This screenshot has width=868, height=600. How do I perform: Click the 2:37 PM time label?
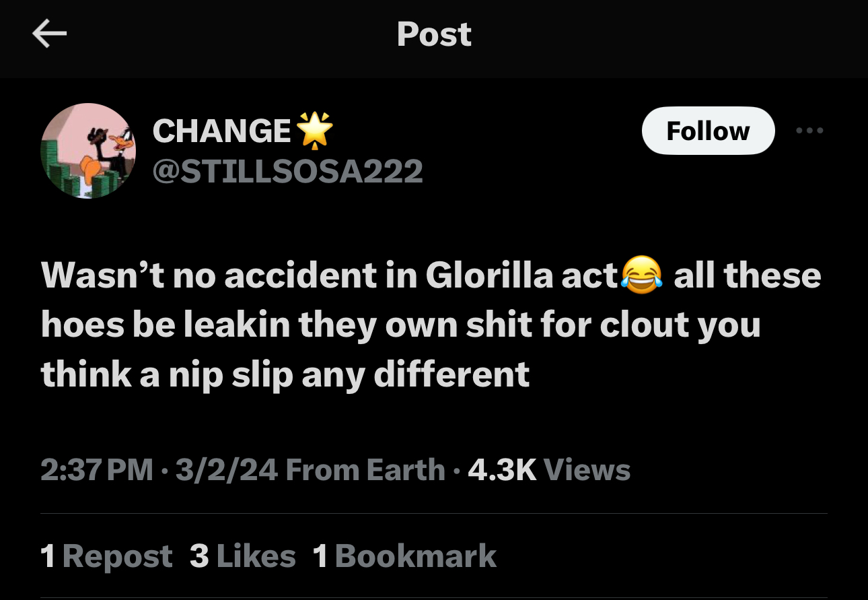[96, 469]
